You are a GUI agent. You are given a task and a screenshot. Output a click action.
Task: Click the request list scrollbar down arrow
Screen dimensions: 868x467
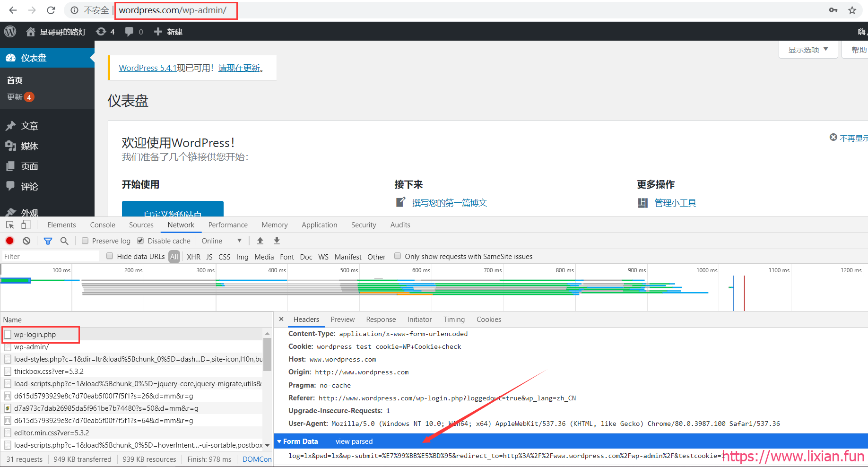point(267,445)
